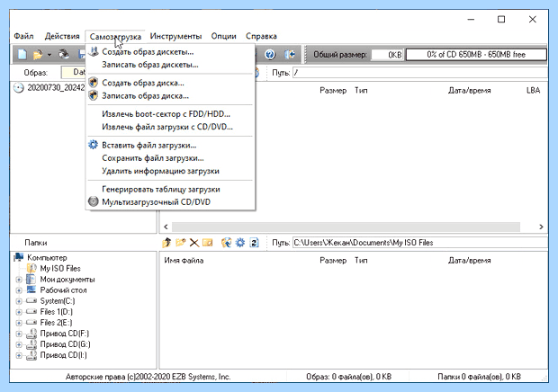
Task: Click the Add files icon in local toolbar
Action: pos(226,243)
